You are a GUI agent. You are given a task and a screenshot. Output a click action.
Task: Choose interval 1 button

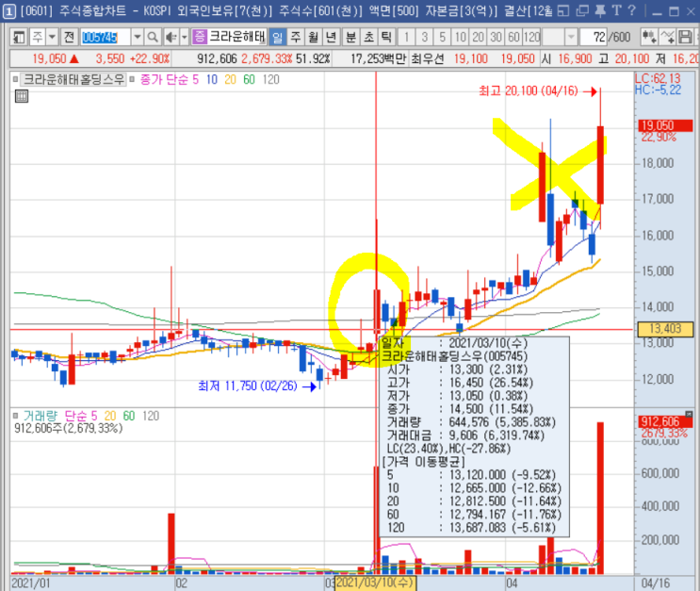point(406,37)
